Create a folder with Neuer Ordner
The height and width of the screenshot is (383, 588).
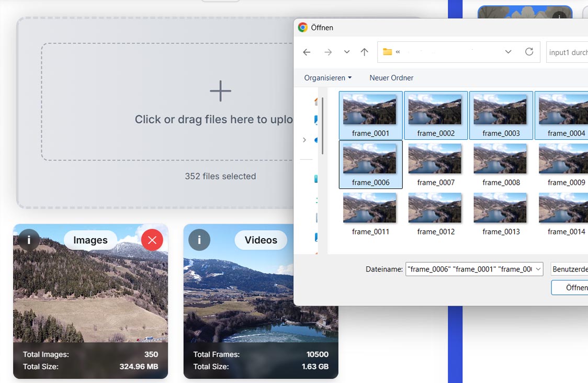[x=391, y=77]
